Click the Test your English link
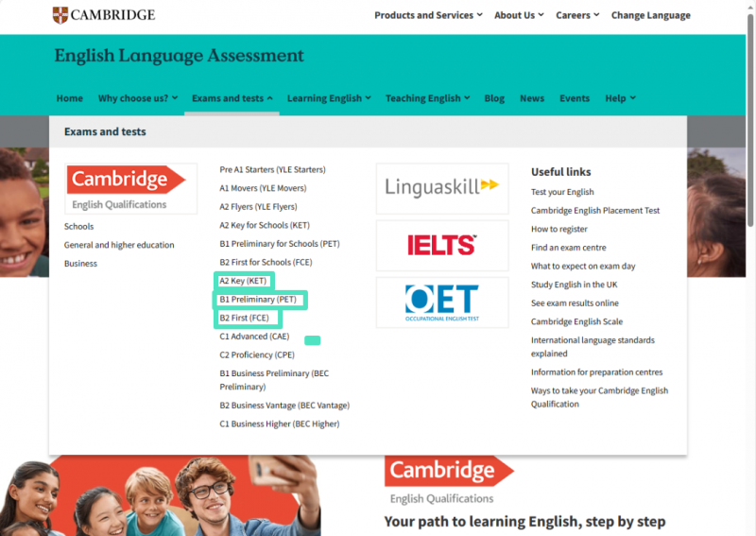756x536 pixels. (562, 192)
